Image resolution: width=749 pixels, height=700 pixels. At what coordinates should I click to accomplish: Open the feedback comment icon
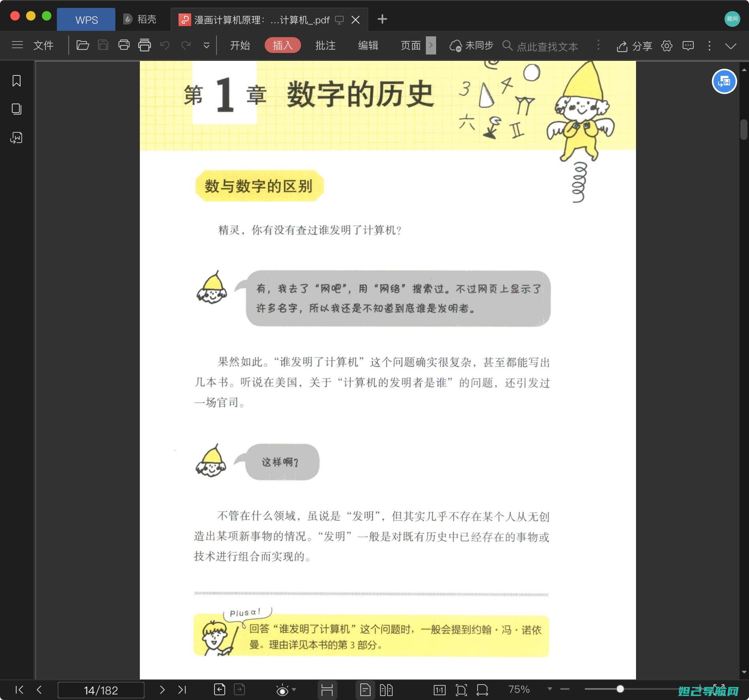688,46
